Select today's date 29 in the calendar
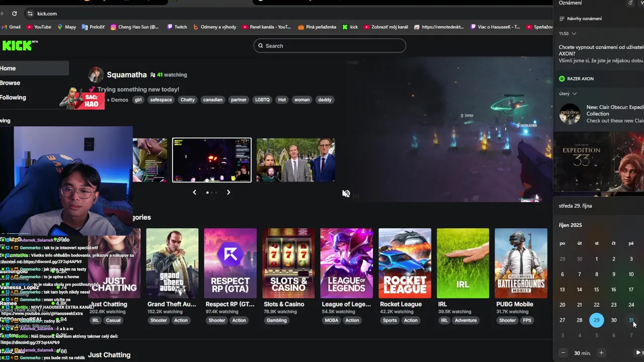644x362 pixels. coord(597,320)
